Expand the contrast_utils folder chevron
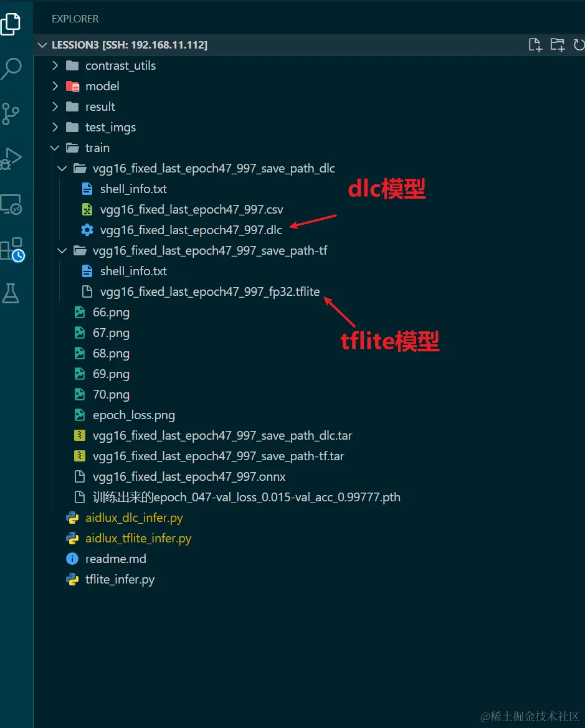585x728 pixels. pos(55,65)
